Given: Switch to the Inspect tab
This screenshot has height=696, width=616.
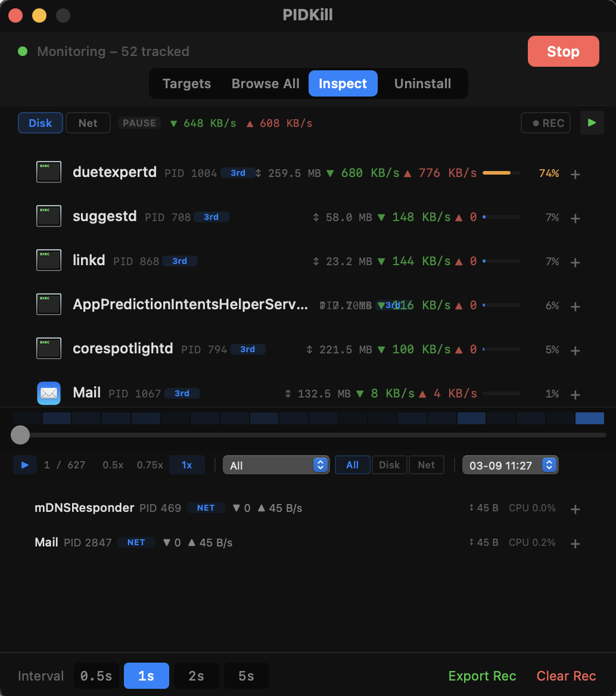Looking at the screenshot, I should 343,83.
